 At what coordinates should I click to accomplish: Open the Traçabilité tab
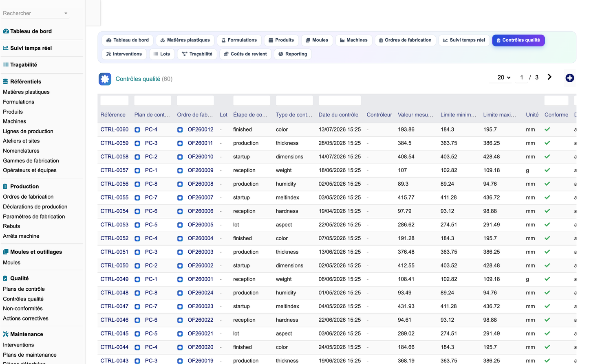197,54
